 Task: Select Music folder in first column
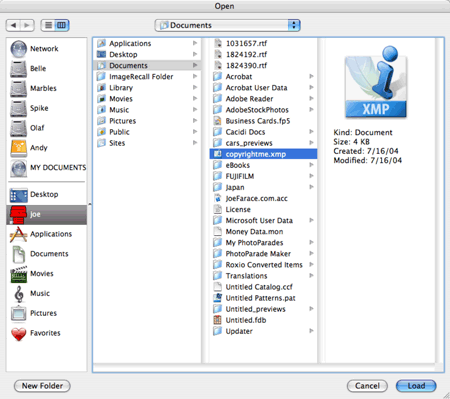147,110
